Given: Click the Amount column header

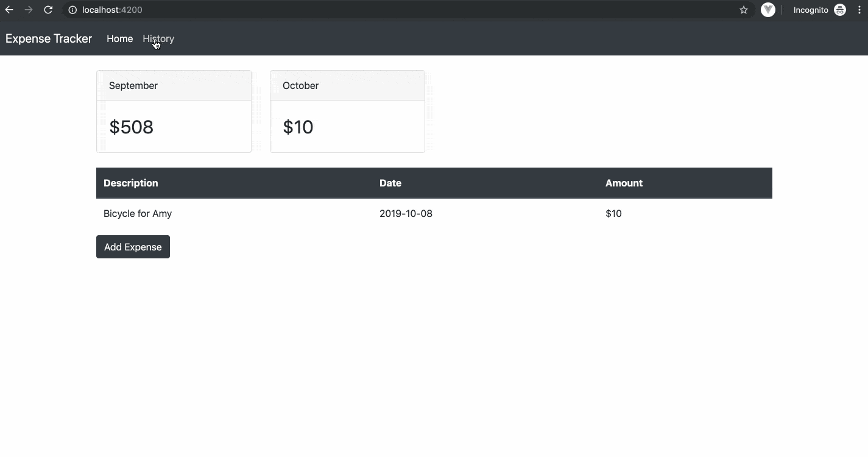Looking at the screenshot, I should [624, 183].
